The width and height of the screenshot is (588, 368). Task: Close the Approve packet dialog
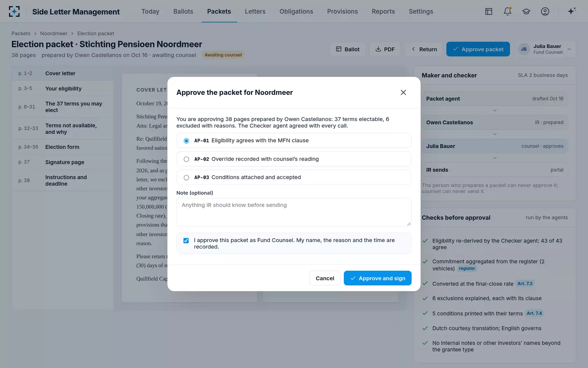tap(403, 92)
